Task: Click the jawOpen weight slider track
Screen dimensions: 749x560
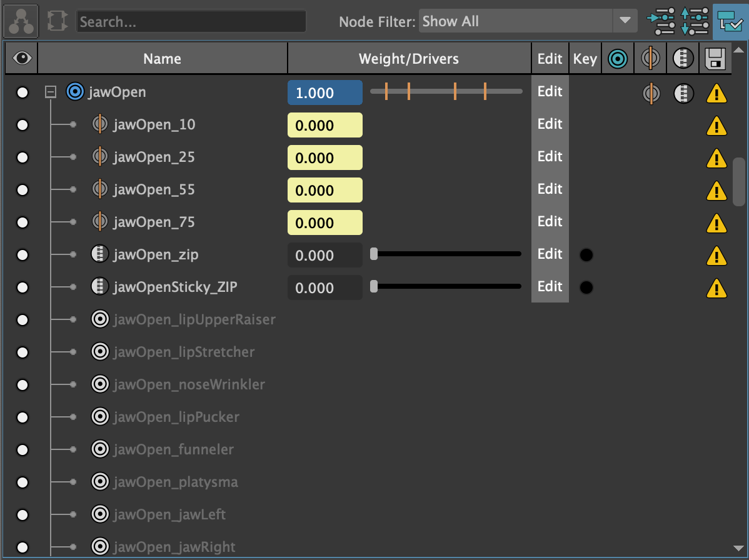Action: [446, 91]
